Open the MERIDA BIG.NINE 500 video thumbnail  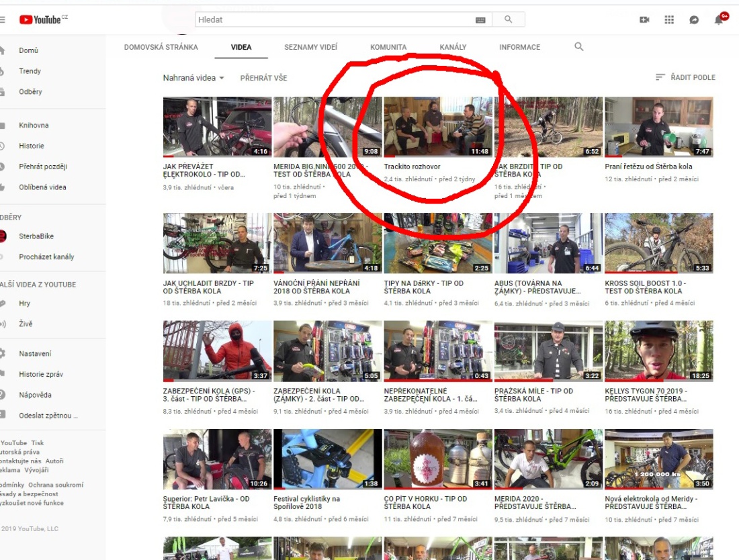pyautogui.click(x=328, y=127)
